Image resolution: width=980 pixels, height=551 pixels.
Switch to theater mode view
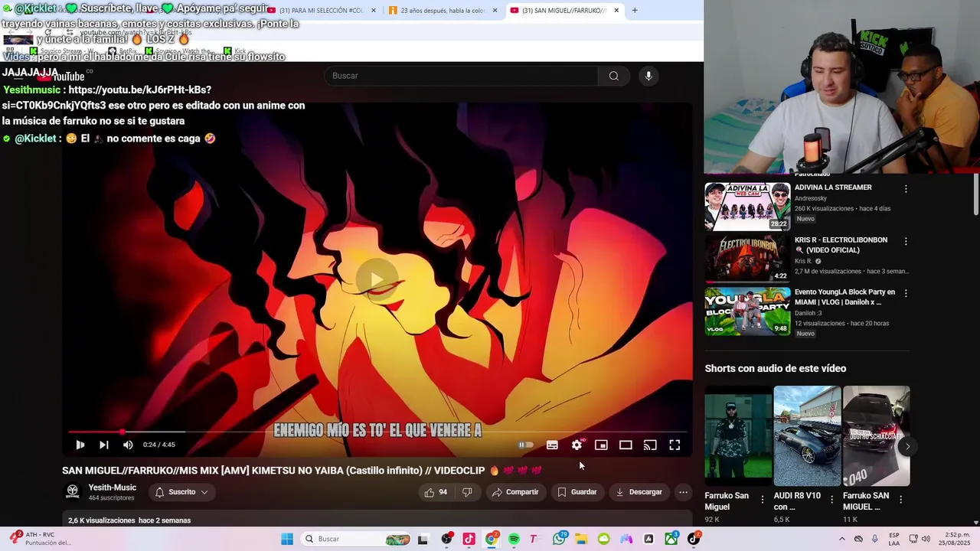click(x=626, y=445)
